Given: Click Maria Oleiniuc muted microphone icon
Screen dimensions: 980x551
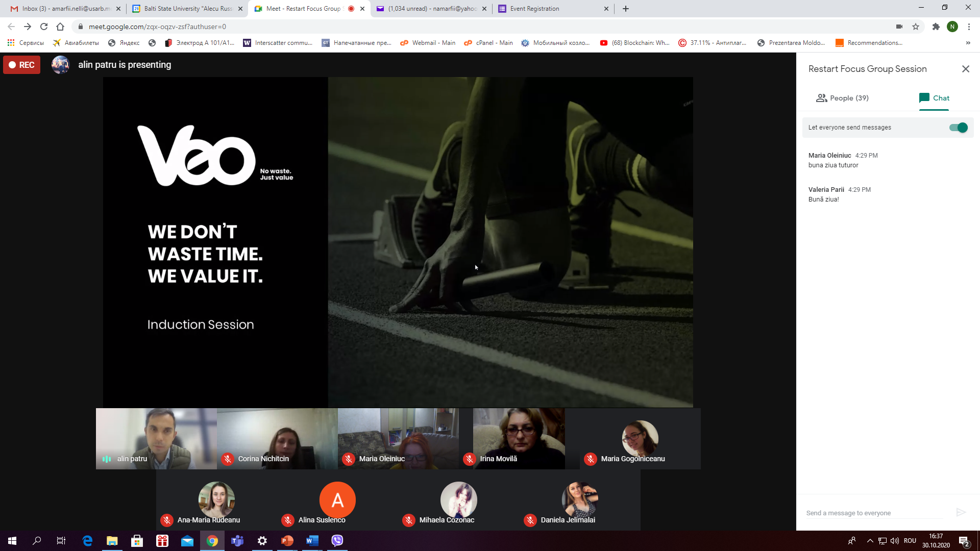Looking at the screenshot, I should point(349,459).
